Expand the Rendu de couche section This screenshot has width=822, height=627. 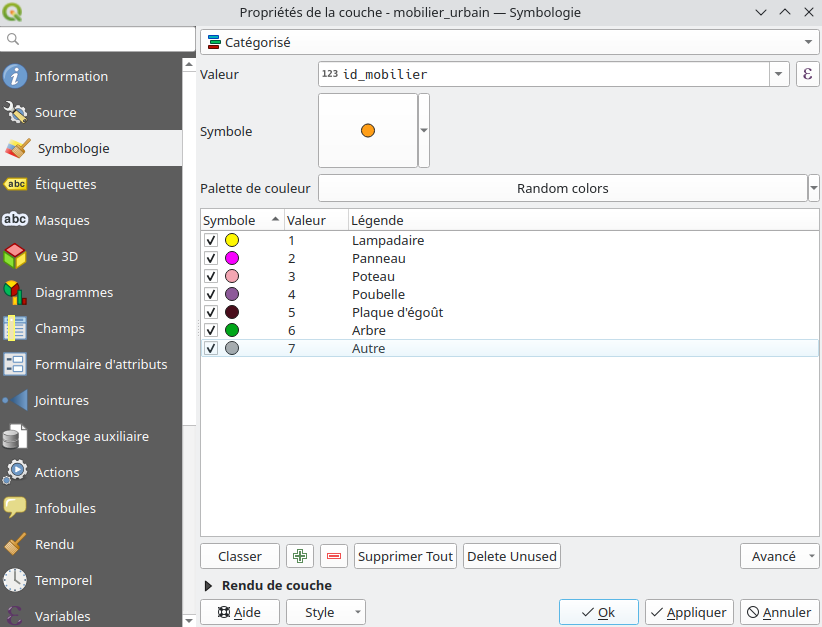click(209, 586)
